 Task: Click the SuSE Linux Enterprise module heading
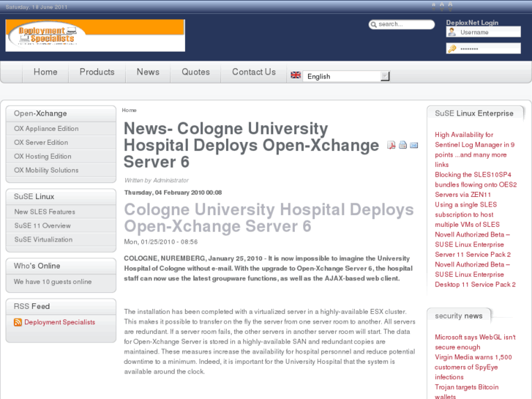pos(474,113)
